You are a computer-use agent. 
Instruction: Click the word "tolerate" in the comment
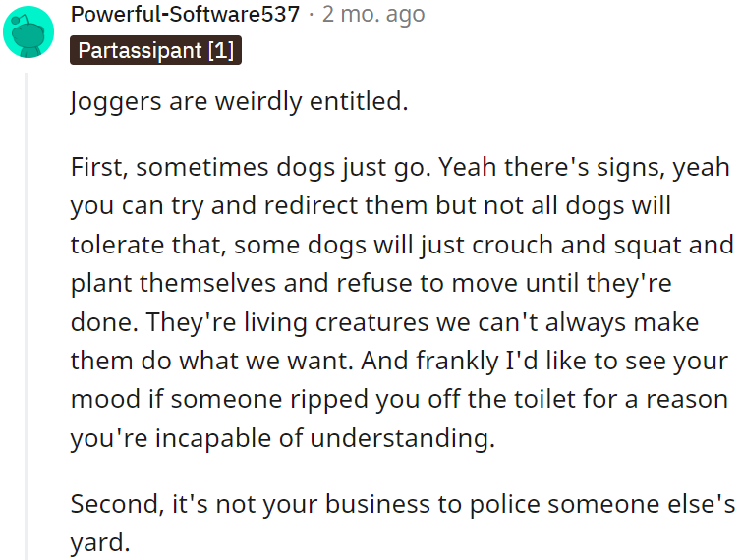tap(115, 245)
